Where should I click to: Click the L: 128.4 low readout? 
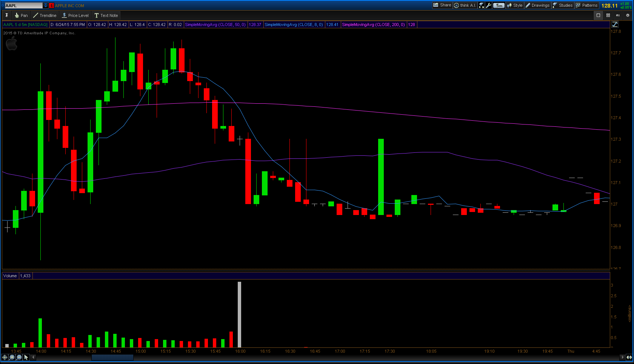coord(137,25)
